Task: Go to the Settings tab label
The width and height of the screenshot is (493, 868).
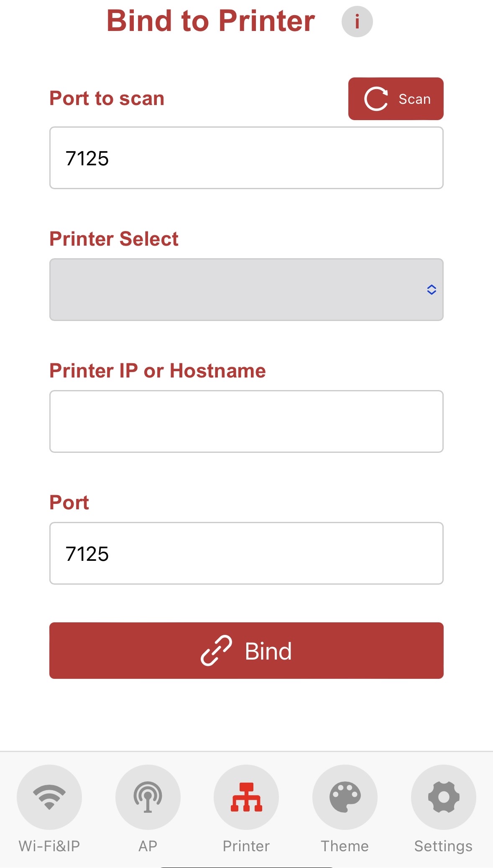Action: pyautogui.click(x=444, y=846)
